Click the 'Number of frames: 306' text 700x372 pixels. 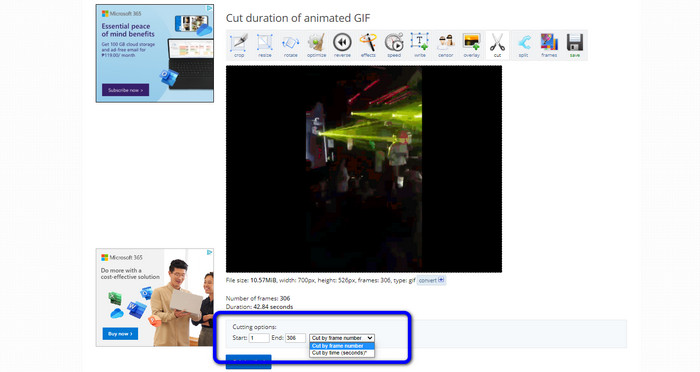click(x=258, y=298)
